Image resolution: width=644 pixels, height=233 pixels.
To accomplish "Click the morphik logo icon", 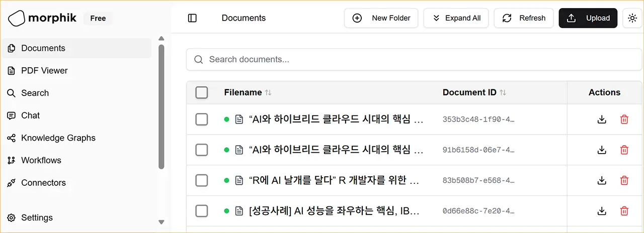I will [16, 18].
